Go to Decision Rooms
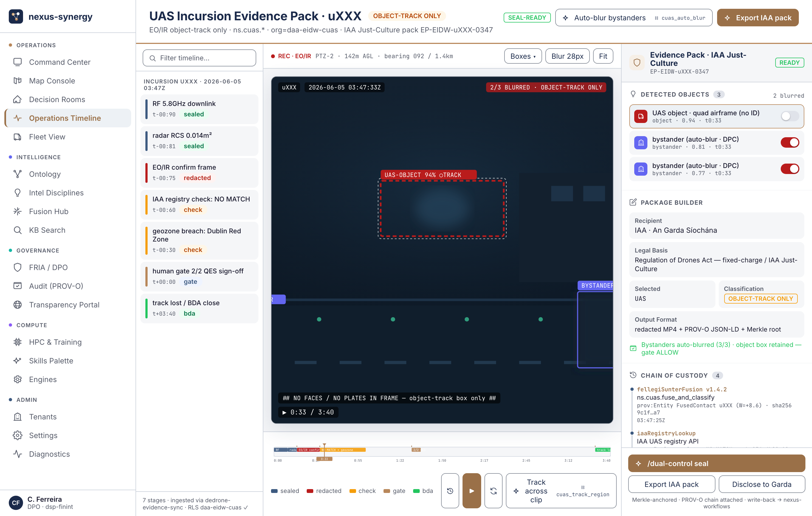 67,99
